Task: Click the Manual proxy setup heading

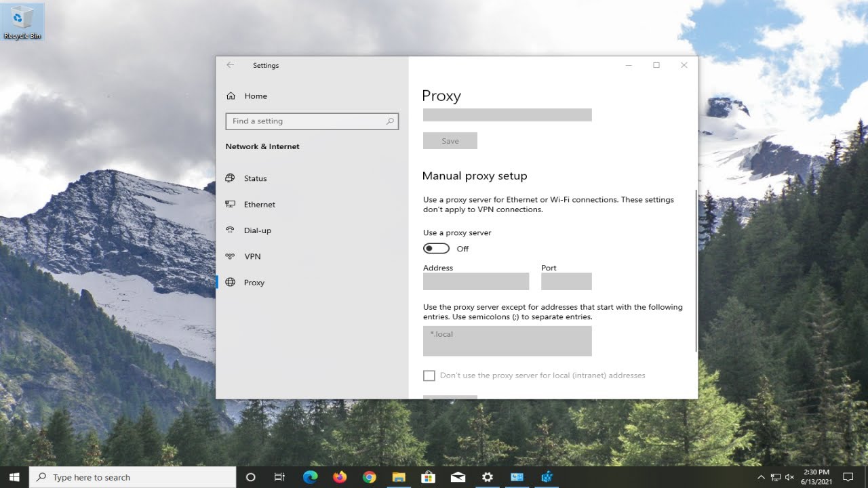Action: coord(475,176)
